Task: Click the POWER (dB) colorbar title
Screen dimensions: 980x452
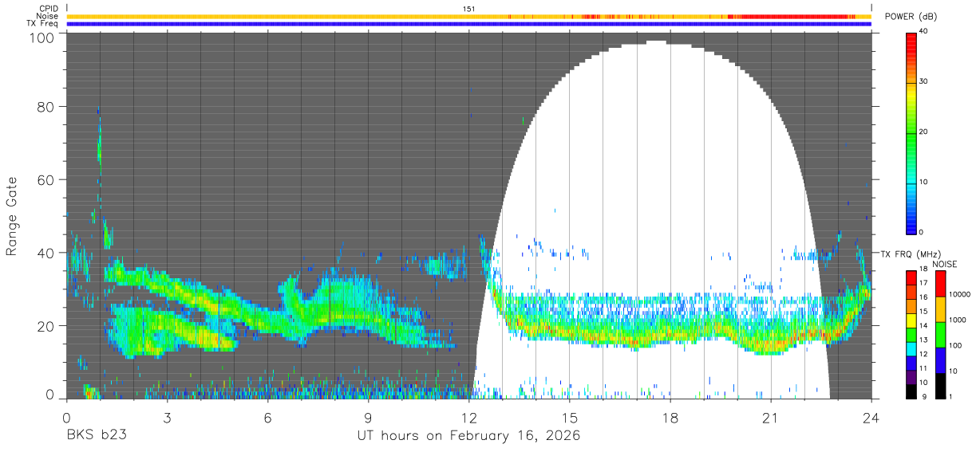Action: click(911, 17)
